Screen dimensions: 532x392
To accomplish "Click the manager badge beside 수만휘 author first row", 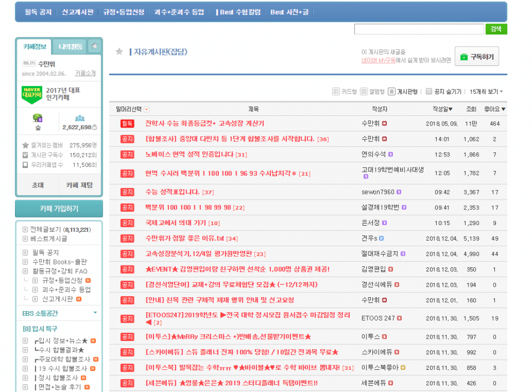I will [x=385, y=124].
